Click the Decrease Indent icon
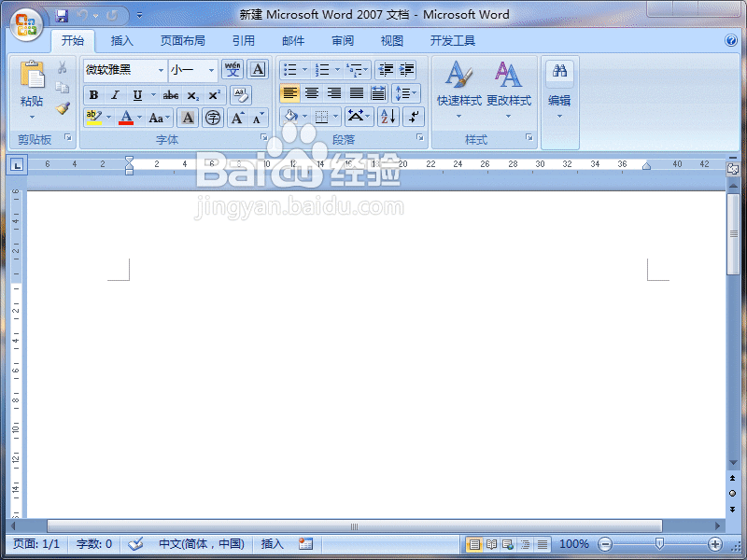 click(x=386, y=70)
